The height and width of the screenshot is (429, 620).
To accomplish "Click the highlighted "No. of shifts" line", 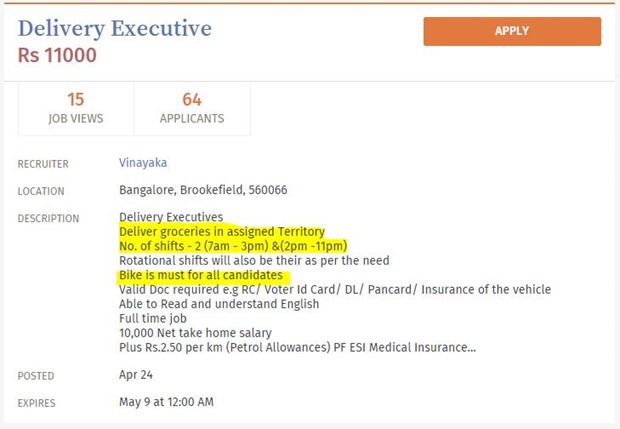I will click(x=233, y=246).
